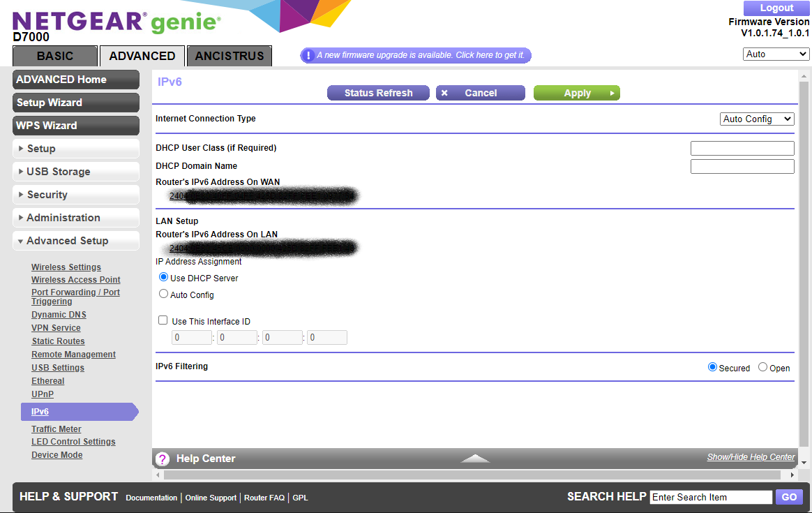Open the ANCISTRUS tab
Viewport: 812px width, 513px height.
[230, 57]
